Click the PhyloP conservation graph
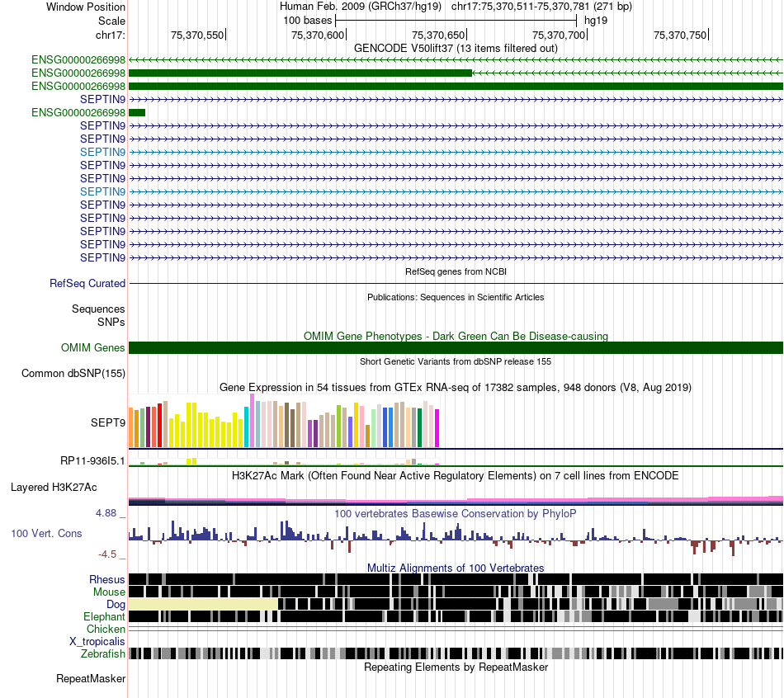Image resolution: width=784 pixels, height=698 pixels. click(x=456, y=538)
